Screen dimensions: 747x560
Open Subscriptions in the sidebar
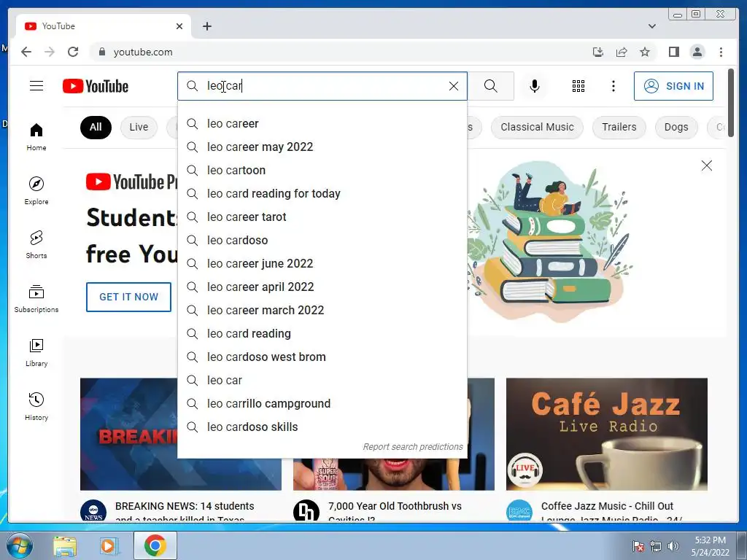(x=36, y=298)
